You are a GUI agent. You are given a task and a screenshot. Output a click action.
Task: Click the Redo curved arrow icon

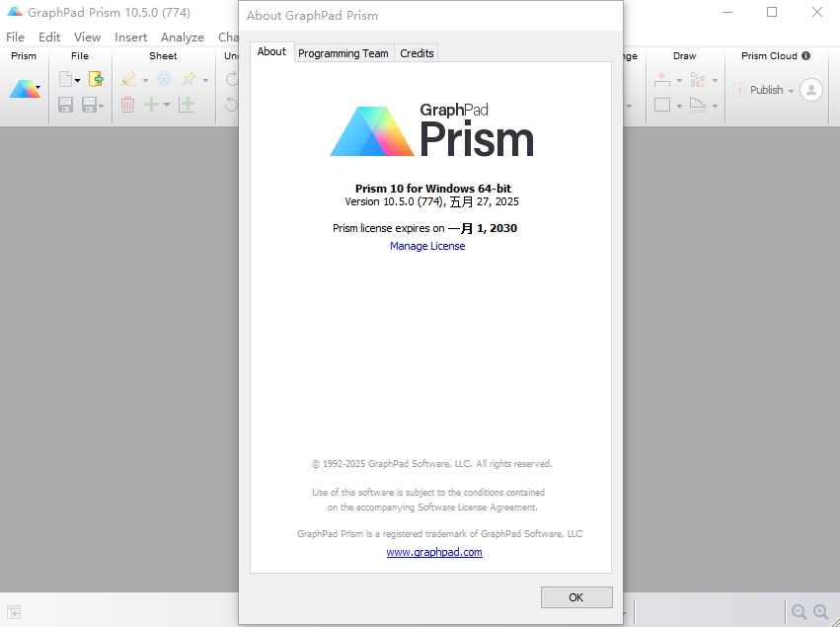pos(232,79)
